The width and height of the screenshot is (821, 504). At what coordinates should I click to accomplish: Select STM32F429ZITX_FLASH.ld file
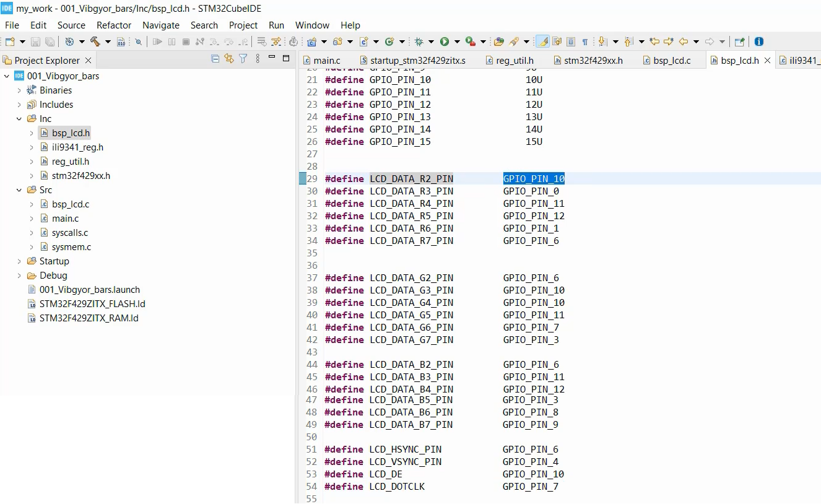[x=92, y=304]
